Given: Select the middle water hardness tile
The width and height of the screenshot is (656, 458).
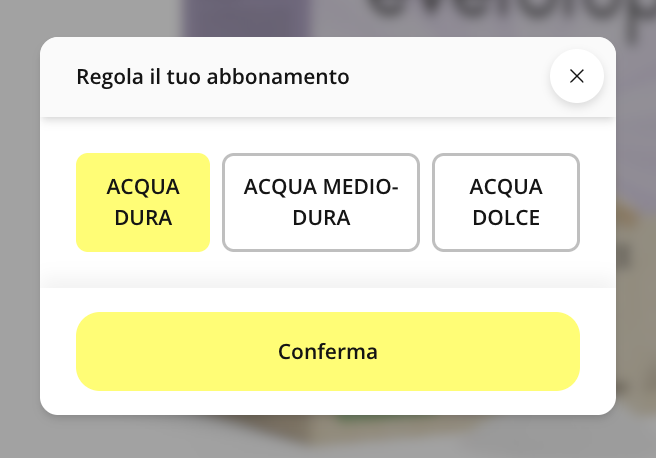Looking at the screenshot, I should pos(320,202).
